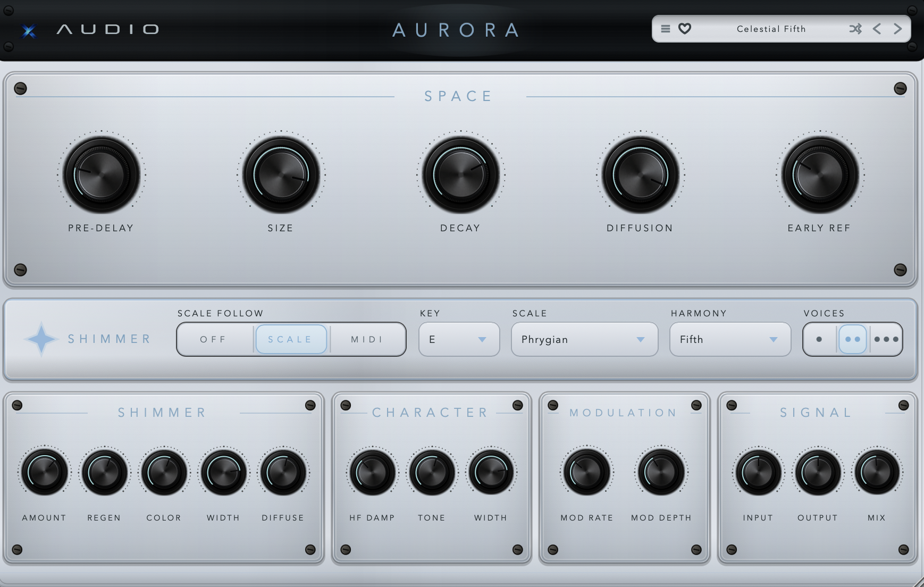
Task: Shuffle to a random preset
Action: click(x=855, y=29)
